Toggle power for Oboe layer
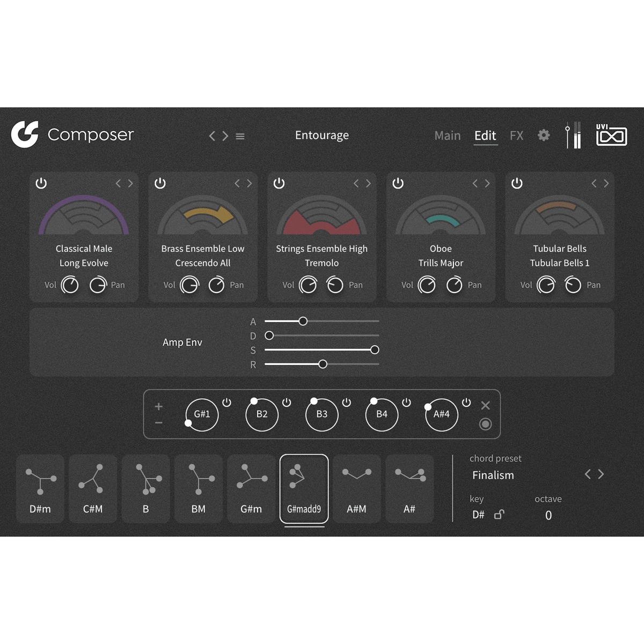Viewport: 644px width, 644px height. coord(398,183)
